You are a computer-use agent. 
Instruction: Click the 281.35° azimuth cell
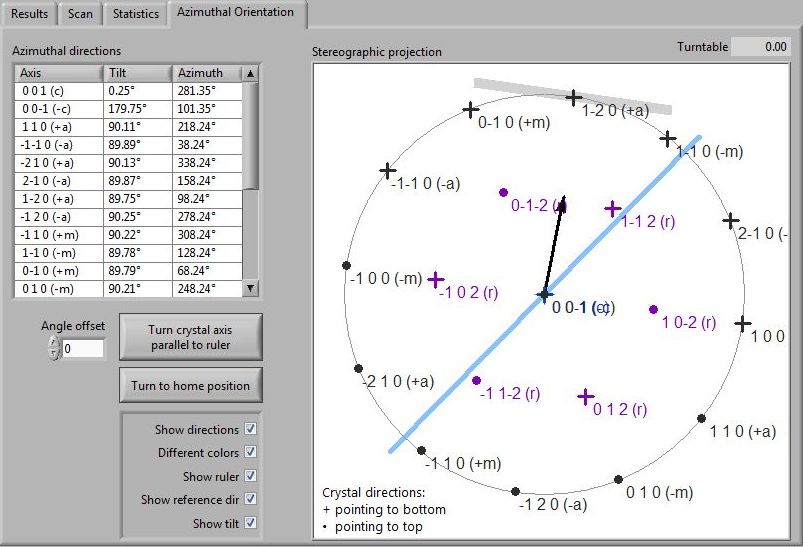tap(207, 91)
